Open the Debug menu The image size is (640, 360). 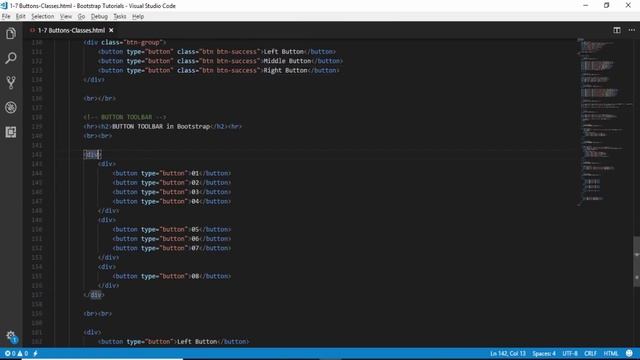[99, 16]
